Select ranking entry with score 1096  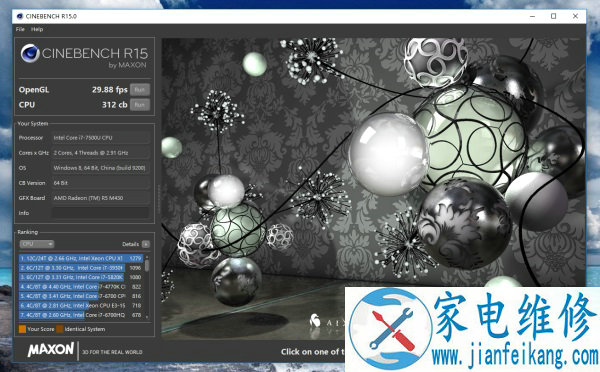(81, 268)
